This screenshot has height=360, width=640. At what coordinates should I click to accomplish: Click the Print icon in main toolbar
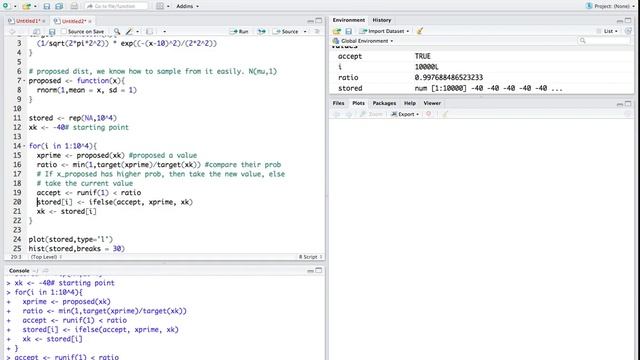(x=74, y=7)
